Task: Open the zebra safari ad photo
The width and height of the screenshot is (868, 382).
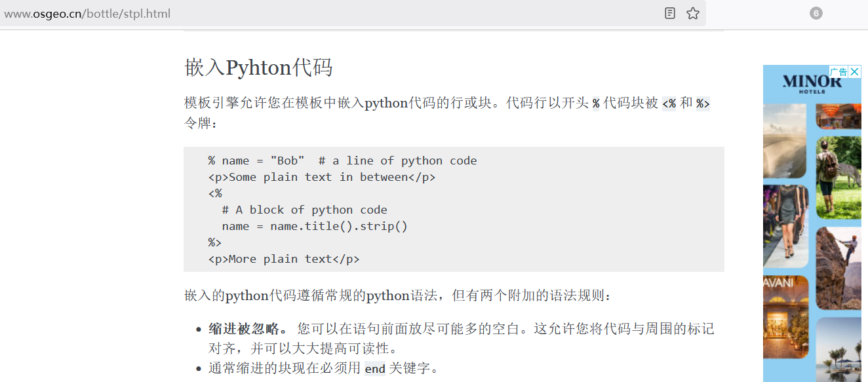Action: tap(838, 177)
